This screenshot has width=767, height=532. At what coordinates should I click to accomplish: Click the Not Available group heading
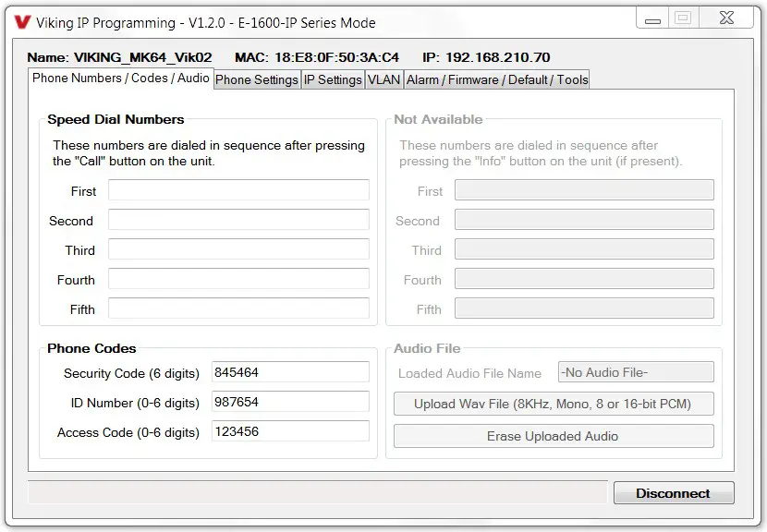click(x=438, y=119)
